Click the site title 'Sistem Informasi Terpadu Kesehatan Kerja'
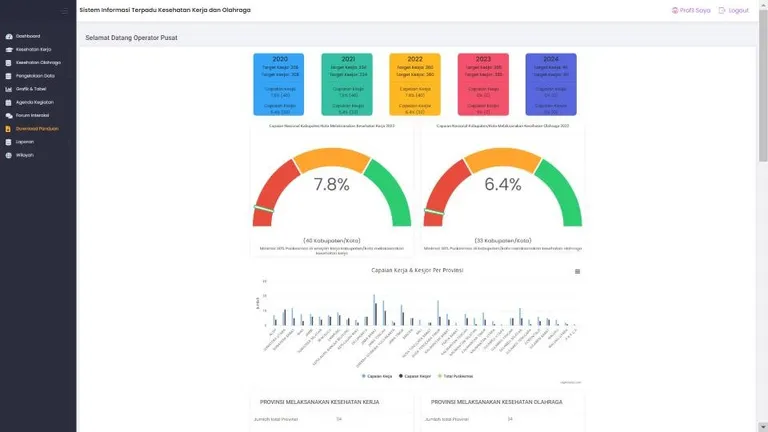 (x=165, y=10)
